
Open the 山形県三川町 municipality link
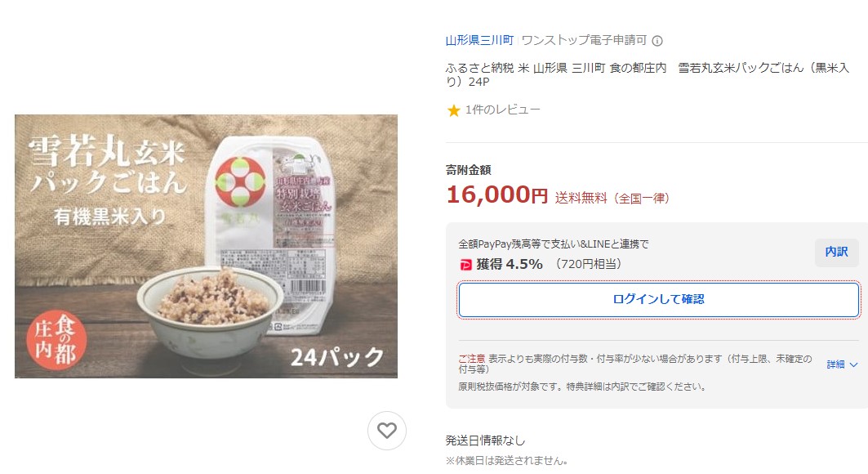(x=479, y=40)
